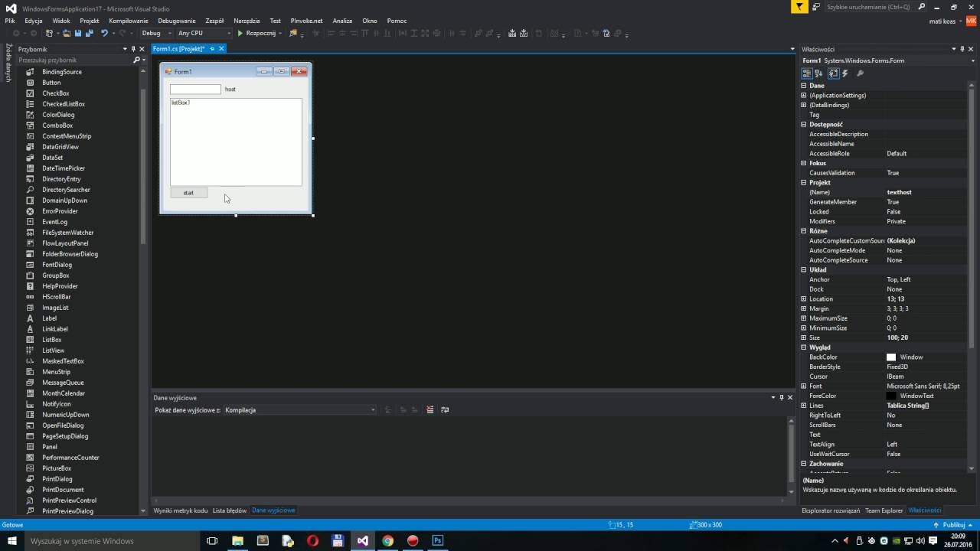This screenshot has height=551, width=980.
Task: Switch to the Team Explorer tab
Action: tap(884, 510)
